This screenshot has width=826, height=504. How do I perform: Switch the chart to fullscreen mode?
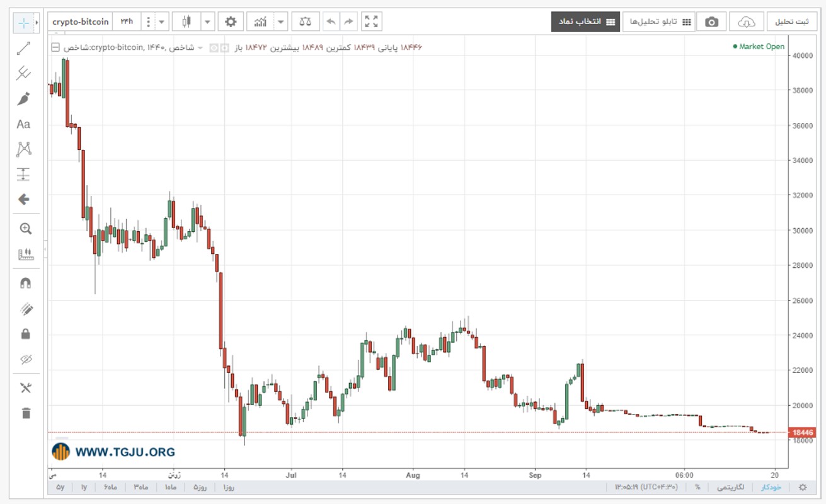tap(372, 22)
